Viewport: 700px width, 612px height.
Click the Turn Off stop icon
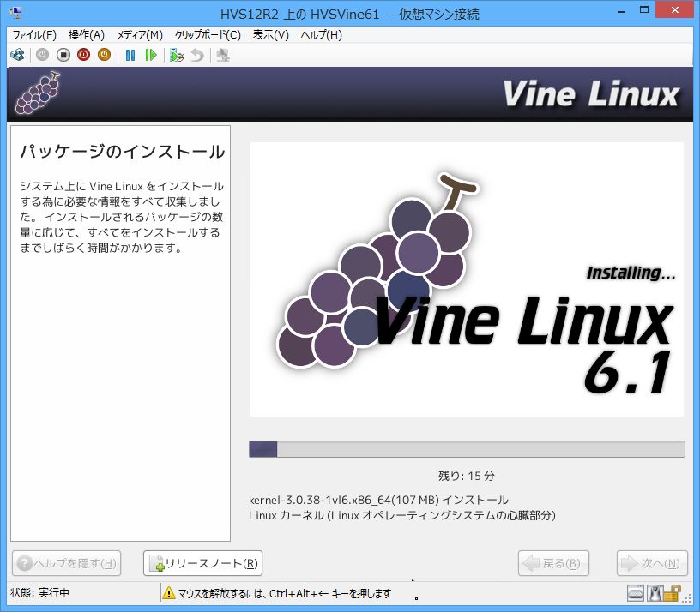[x=63, y=56]
